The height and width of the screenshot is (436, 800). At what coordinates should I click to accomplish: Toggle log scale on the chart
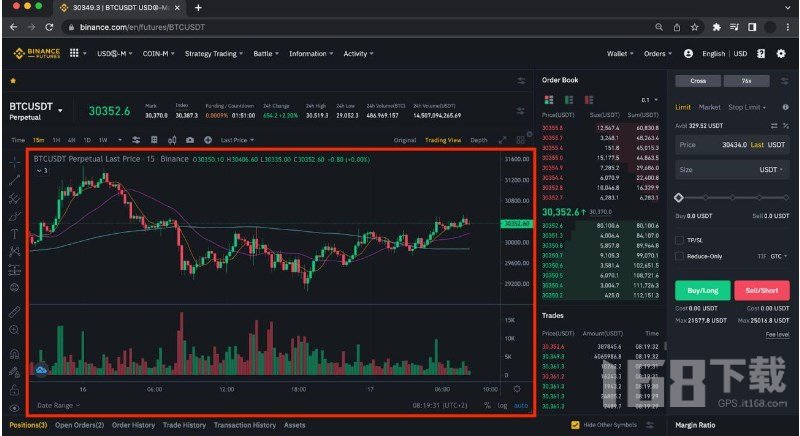[503, 405]
